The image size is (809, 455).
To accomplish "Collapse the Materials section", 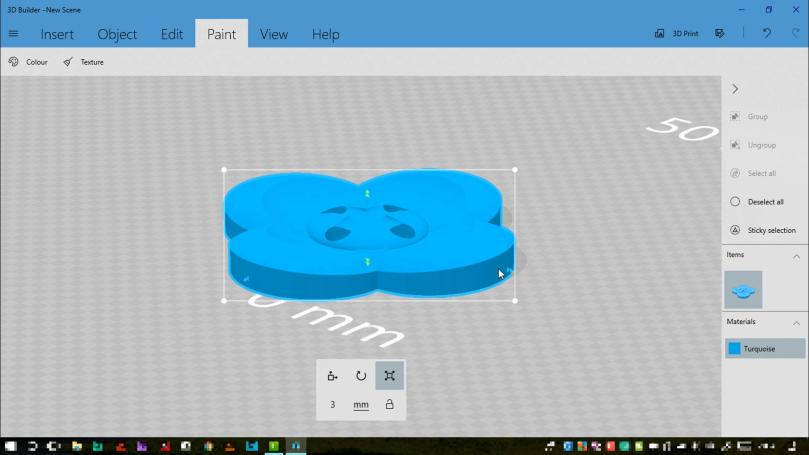I will (796, 323).
